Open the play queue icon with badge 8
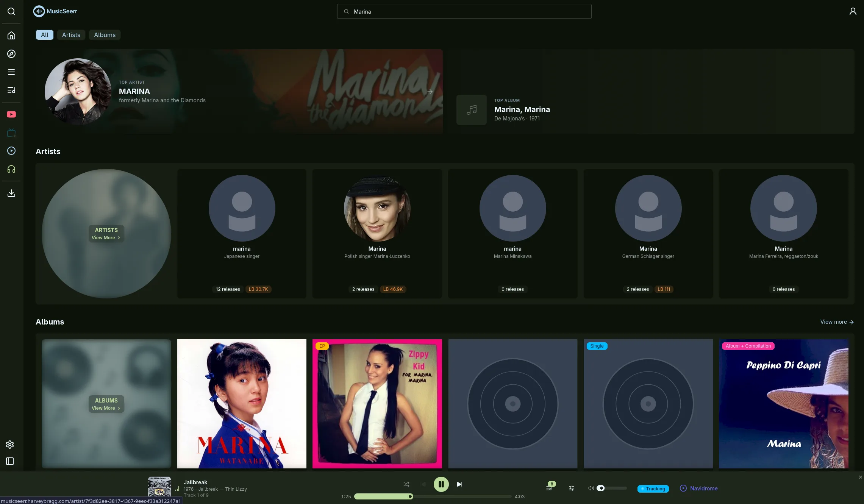The image size is (864, 504). (x=549, y=488)
